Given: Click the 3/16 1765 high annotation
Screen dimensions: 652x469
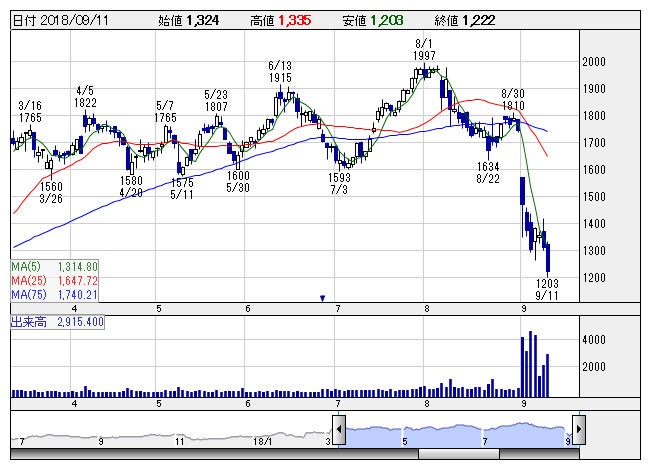Looking at the screenshot, I should click(30, 111).
